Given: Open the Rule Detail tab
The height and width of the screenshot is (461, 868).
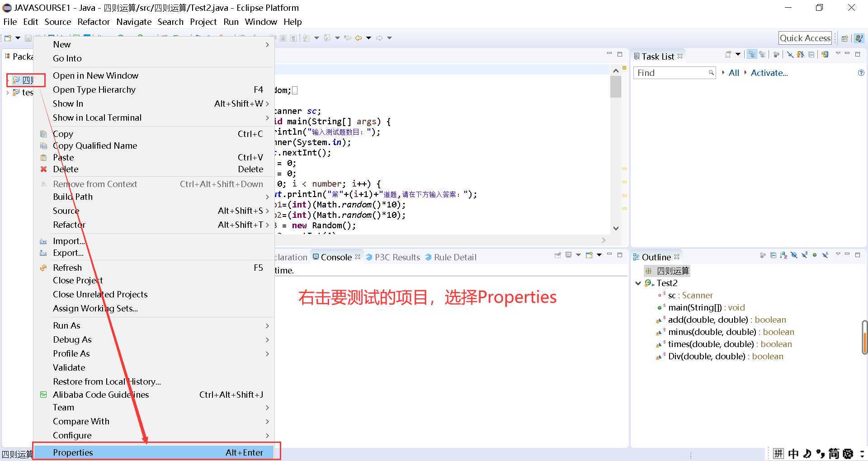Looking at the screenshot, I should tap(451, 257).
